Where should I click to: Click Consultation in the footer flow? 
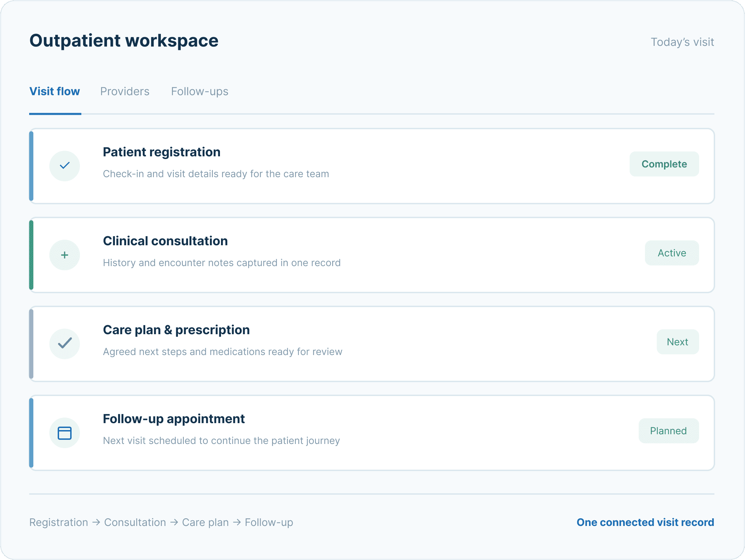(135, 522)
